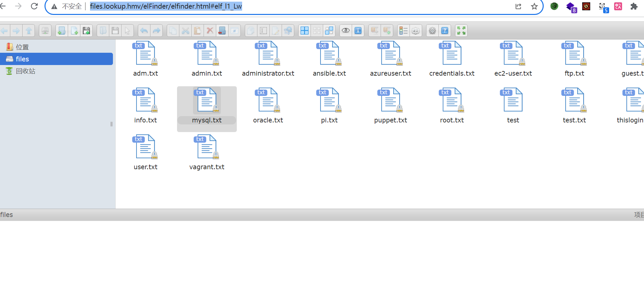Viewport: 644px width, 284px height.
Task: Click the rename icon
Action: click(x=263, y=31)
